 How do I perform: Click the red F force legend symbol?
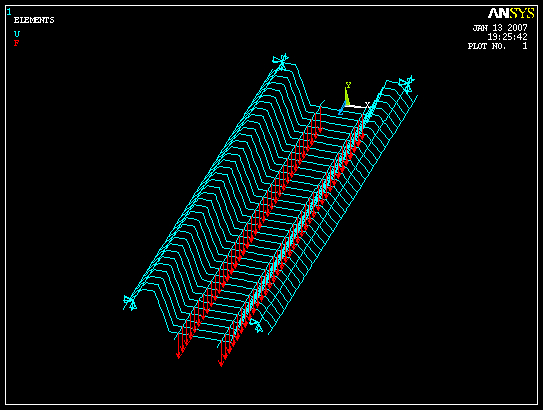[16, 43]
